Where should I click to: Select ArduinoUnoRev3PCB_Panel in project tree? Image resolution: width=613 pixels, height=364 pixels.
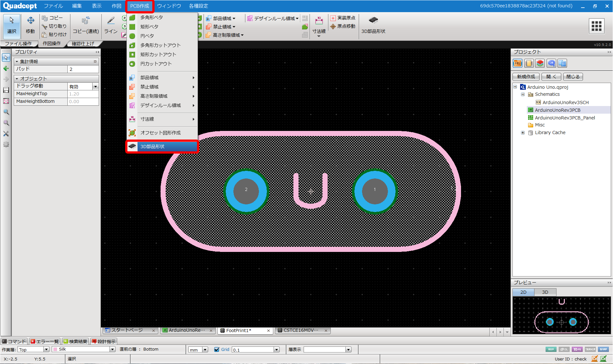[564, 118]
